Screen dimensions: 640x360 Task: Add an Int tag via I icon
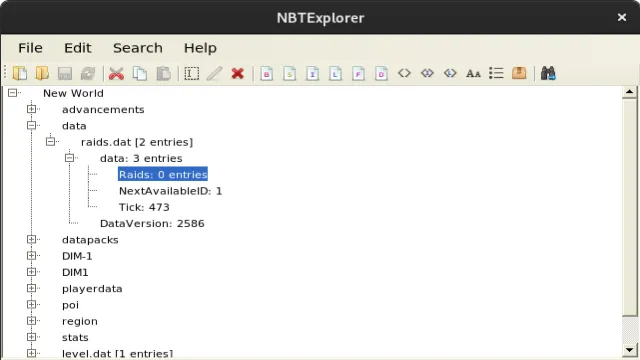tap(313, 73)
